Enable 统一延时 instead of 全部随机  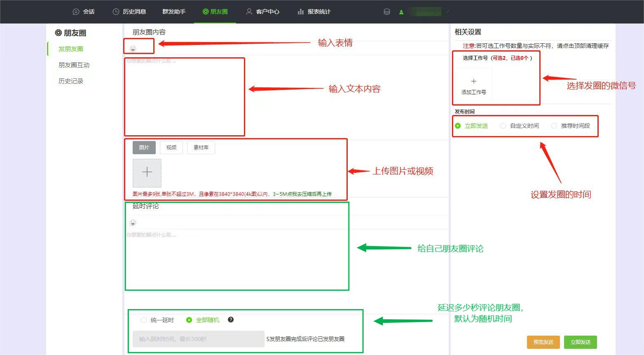click(x=144, y=320)
